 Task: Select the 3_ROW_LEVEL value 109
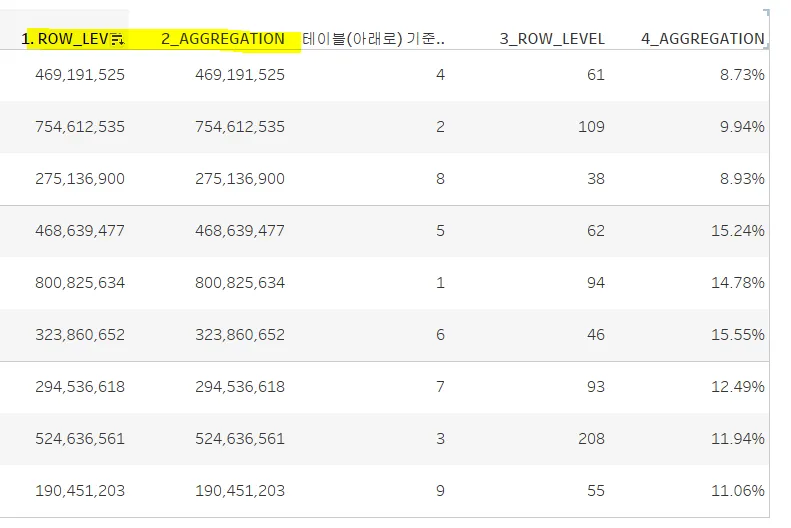591,127
